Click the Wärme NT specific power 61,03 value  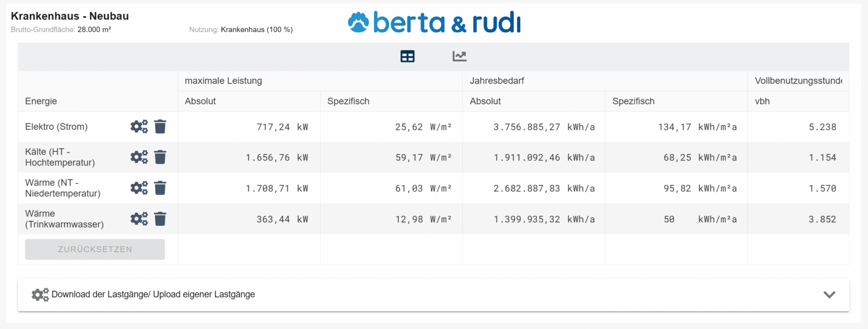409,188
